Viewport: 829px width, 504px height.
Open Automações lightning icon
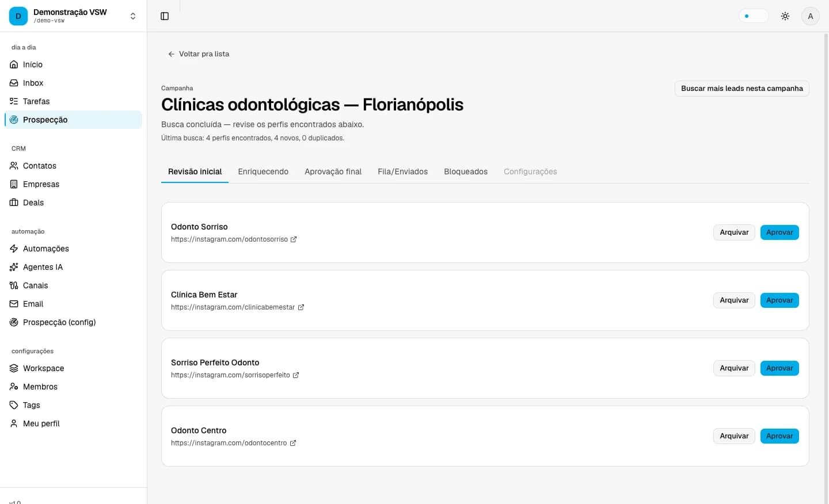14,249
